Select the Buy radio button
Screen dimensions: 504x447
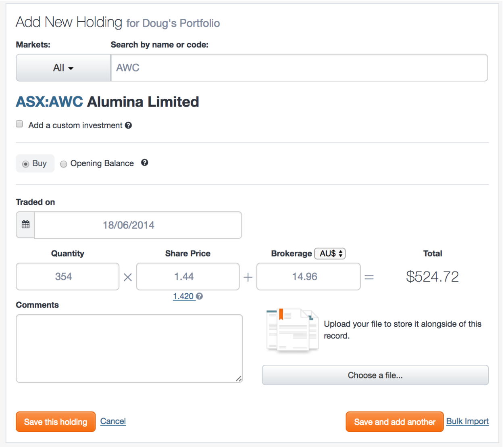click(x=26, y=163)
